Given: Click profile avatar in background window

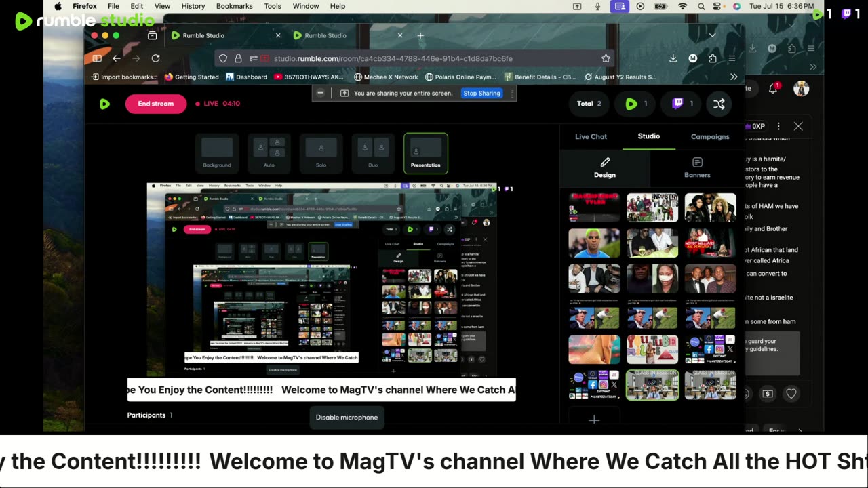Looking at the screenshot, I should point(802,89).
